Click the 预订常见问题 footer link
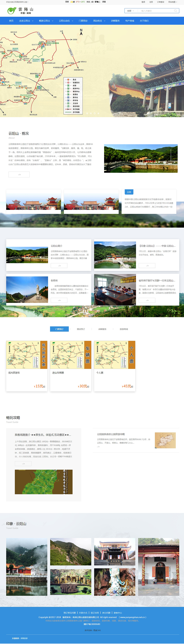Image resolution: width=184 pixels, height=644 pixels. [69, 613]
